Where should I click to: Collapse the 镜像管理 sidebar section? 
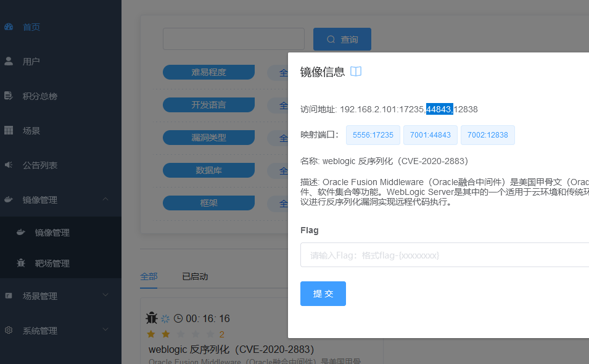(x=105, y=199)
